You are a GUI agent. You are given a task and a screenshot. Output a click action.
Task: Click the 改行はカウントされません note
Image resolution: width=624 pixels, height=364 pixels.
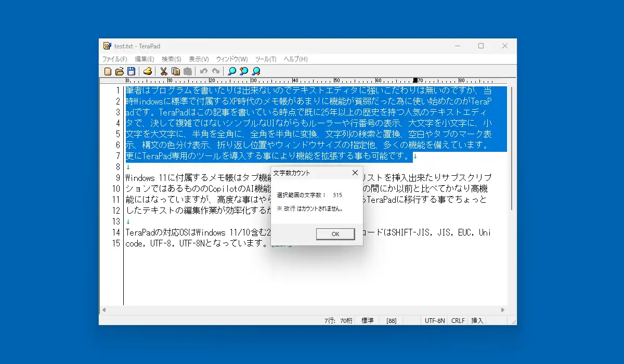pyautogui.click(x=310, y=209)
